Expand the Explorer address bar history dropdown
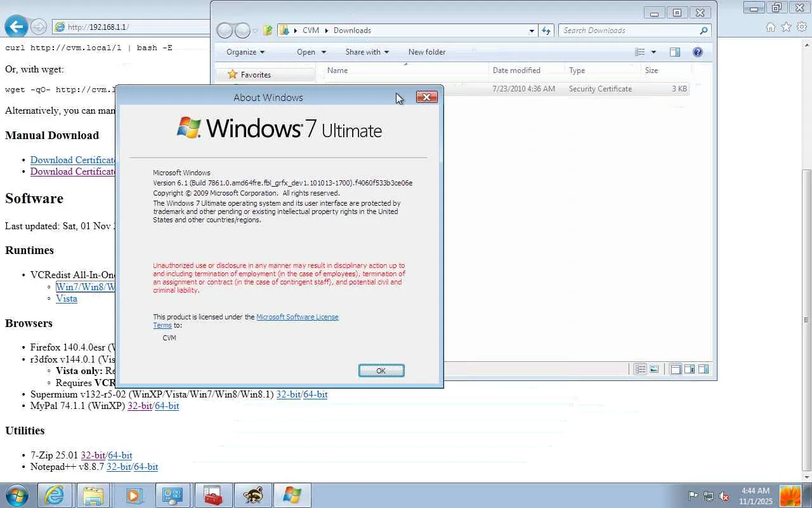The height and width of the screenshot is (508, 812). (532, 30)
